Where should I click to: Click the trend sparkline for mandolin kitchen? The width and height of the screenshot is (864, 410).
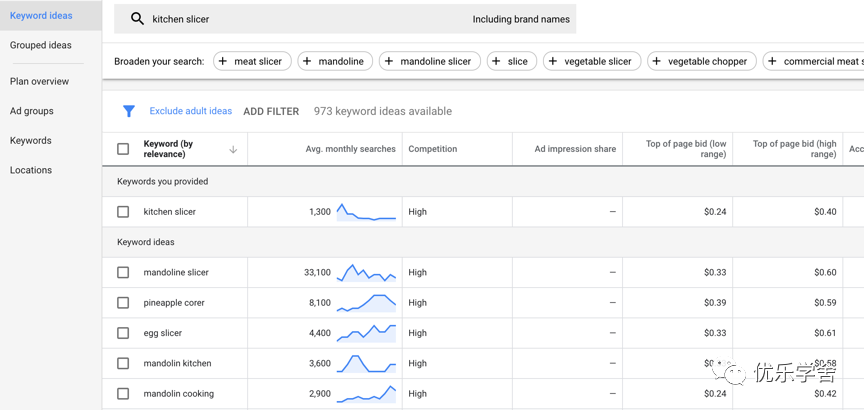[366, 364]
